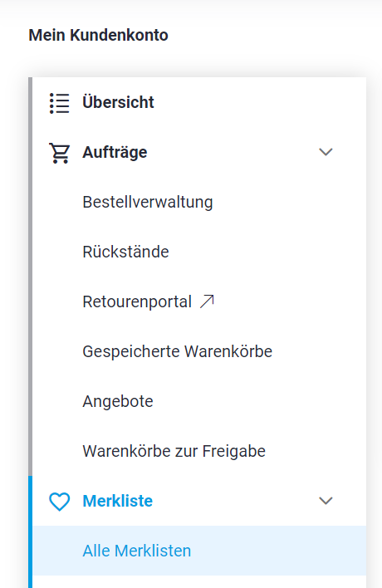Click the external link arrow beside Retourenportal

point(207,301)
